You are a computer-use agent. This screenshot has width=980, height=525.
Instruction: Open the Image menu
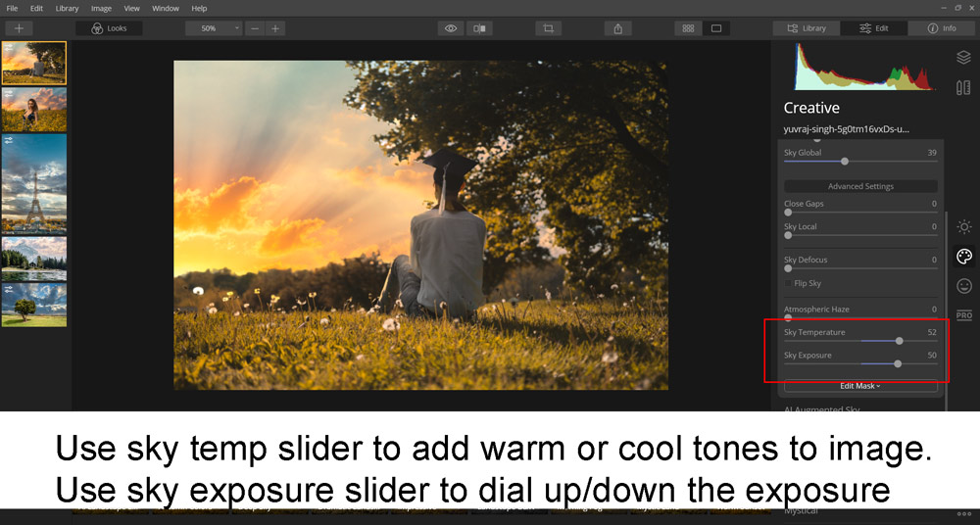[x=101, y=8]
